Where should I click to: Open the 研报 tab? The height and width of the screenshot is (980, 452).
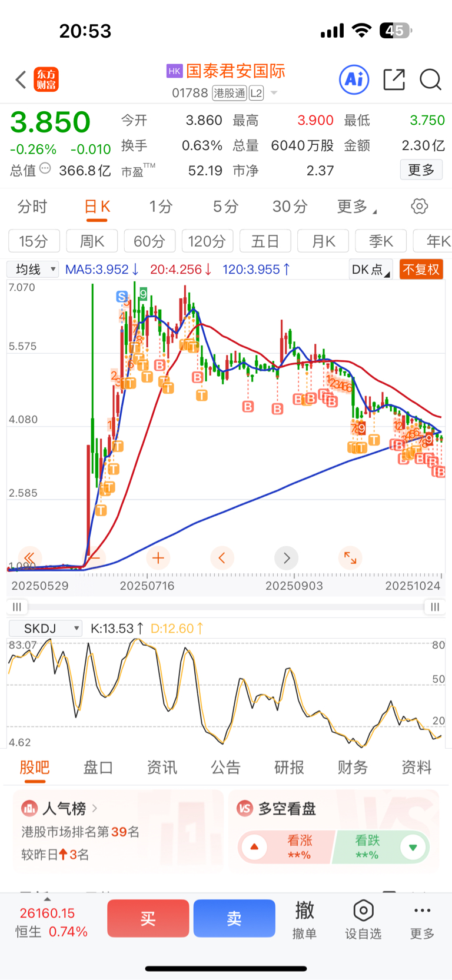pos(289,768)
